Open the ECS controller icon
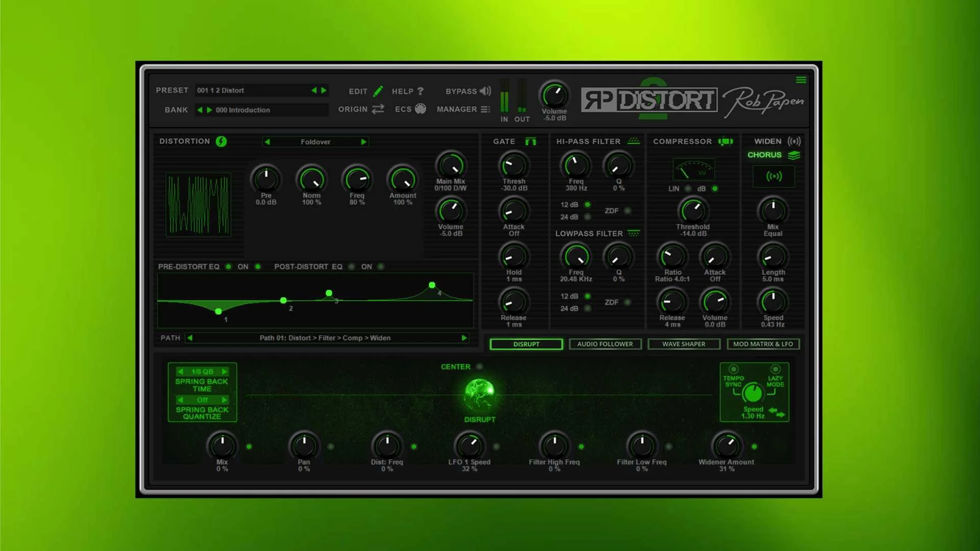This screenshot has width=980, height=551. tap(420, 109)
